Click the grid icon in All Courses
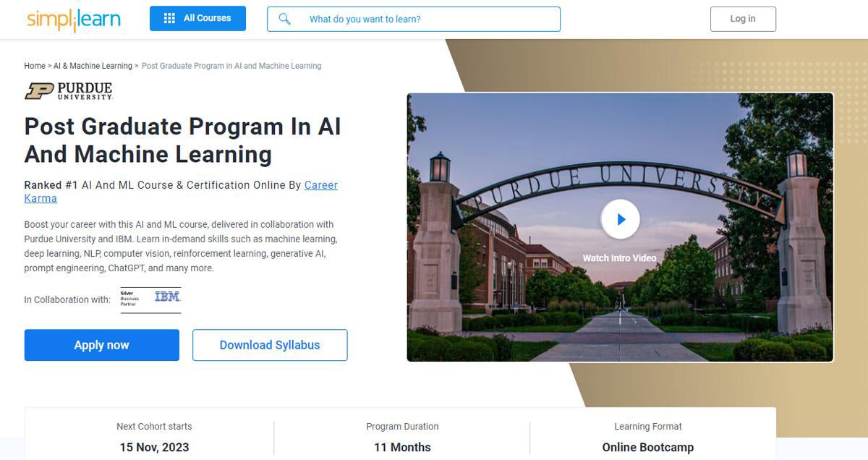Screen dimensions: 868x460 pyautogui.click(x=169, y=19)
